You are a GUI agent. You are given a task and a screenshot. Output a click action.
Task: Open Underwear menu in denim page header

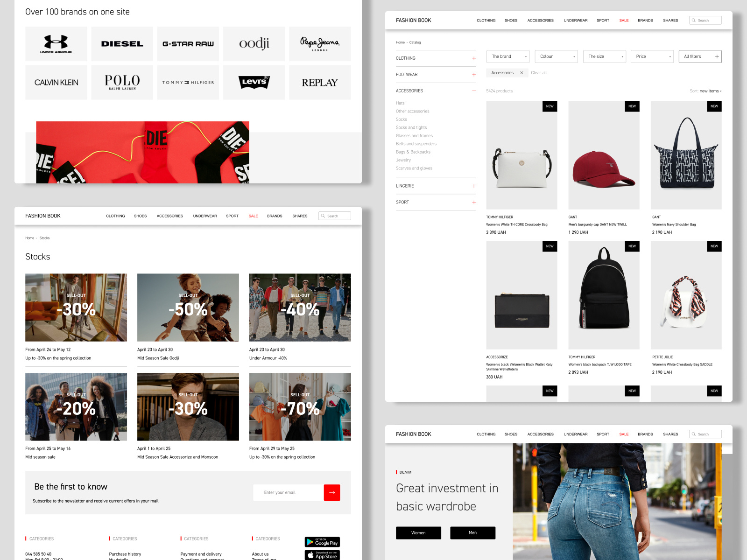tap(576, 434)
